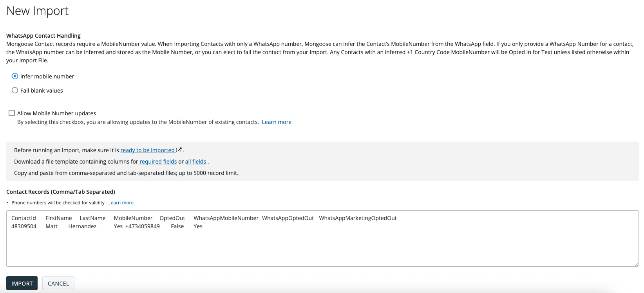Click the phone number +4734059849
This screenshot has width=644, height=293.
tap(143, 226)
